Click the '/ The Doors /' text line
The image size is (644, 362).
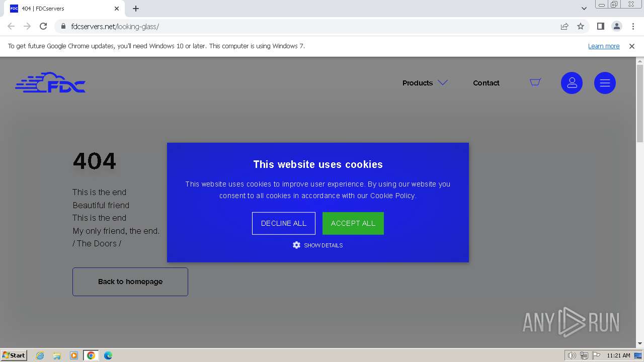coord(97,243)
